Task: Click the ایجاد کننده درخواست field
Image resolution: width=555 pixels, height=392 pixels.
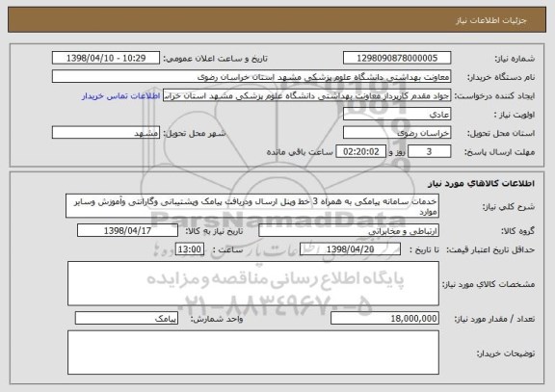Action: click(306, 95)
